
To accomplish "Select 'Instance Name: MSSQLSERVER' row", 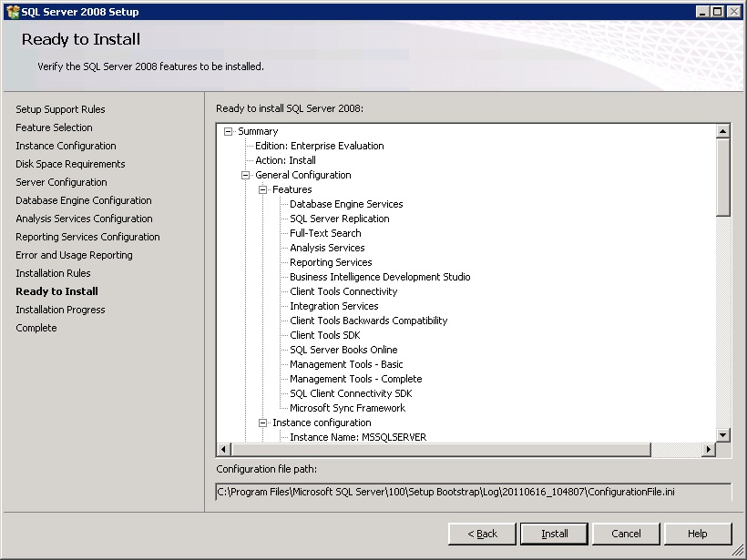I will coord(358,438).
